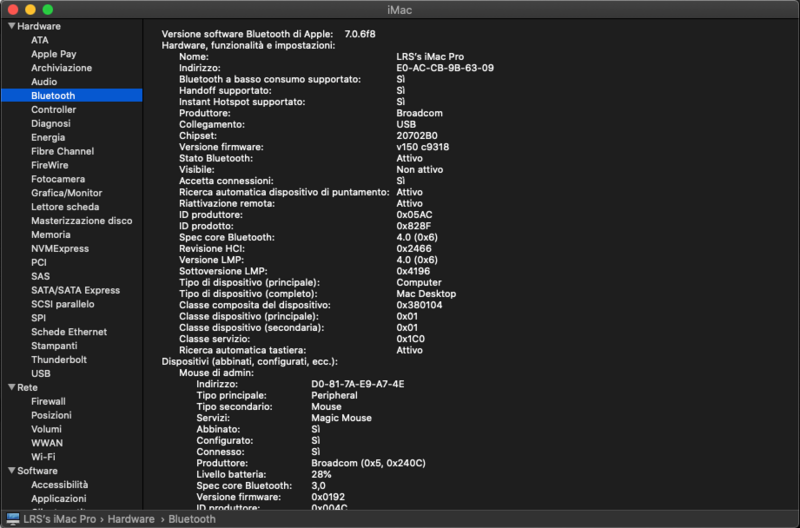
Task: Click the Hardware group label
Action: [39, 26]
